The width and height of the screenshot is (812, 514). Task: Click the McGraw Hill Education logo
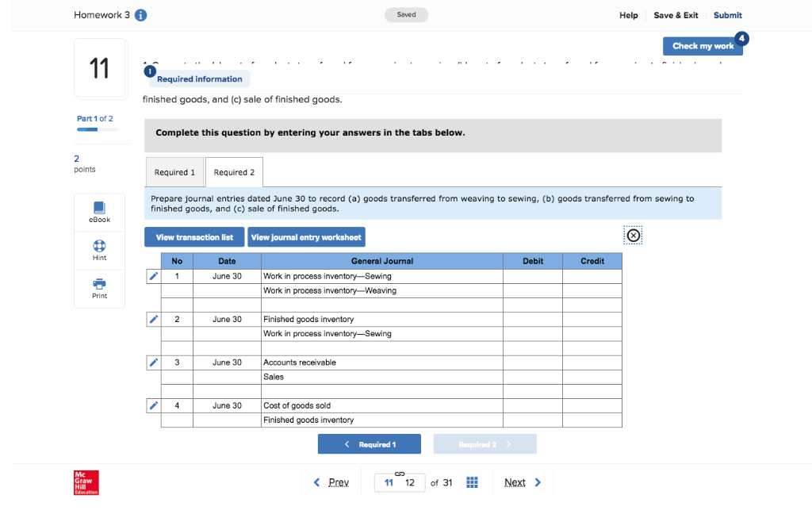pos(86,483)
